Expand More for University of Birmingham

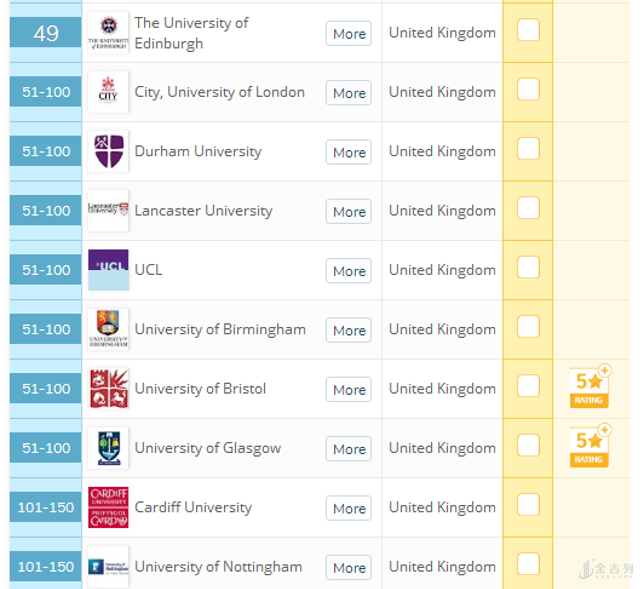click(349, 330)
